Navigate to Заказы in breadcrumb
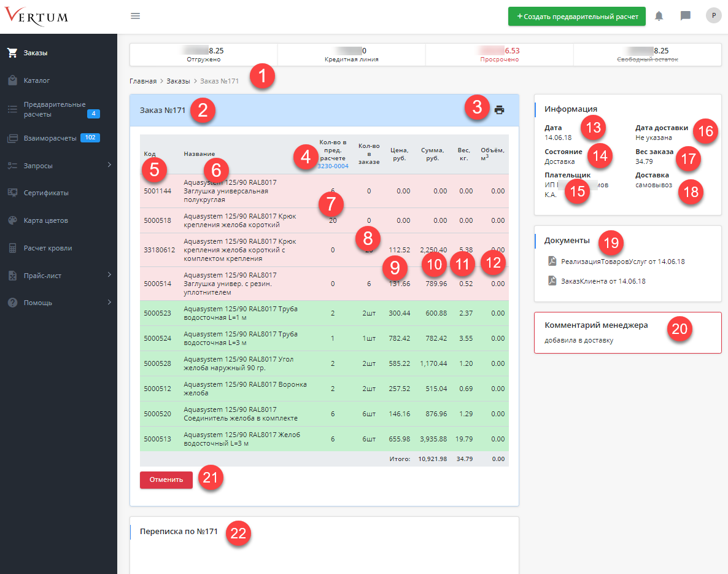 coord(178,81)
